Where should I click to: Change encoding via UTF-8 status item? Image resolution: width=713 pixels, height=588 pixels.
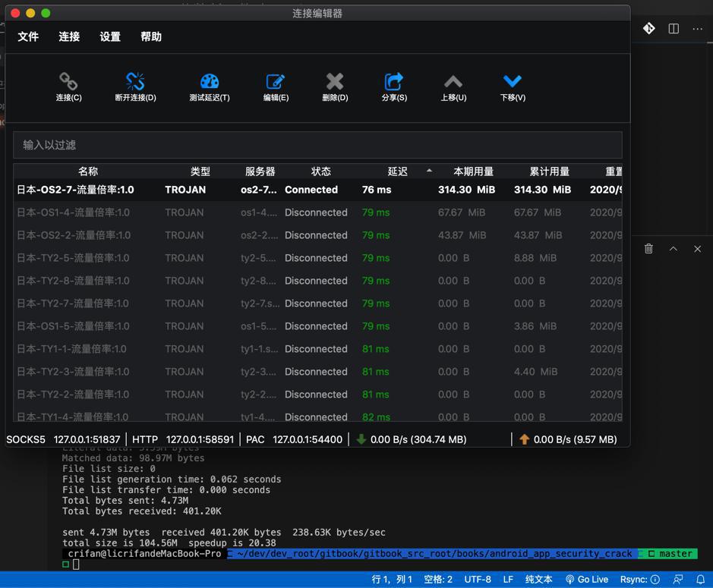pos(478,580)
